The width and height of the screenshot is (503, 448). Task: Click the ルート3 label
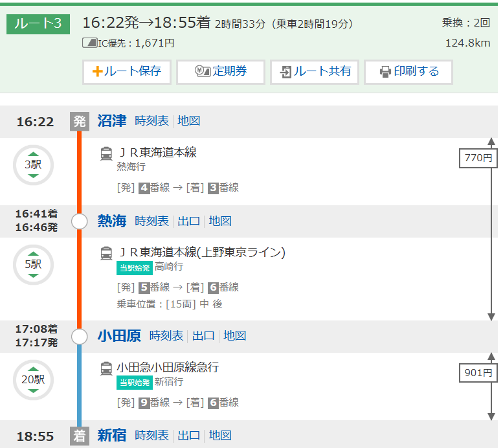(38, 24)
